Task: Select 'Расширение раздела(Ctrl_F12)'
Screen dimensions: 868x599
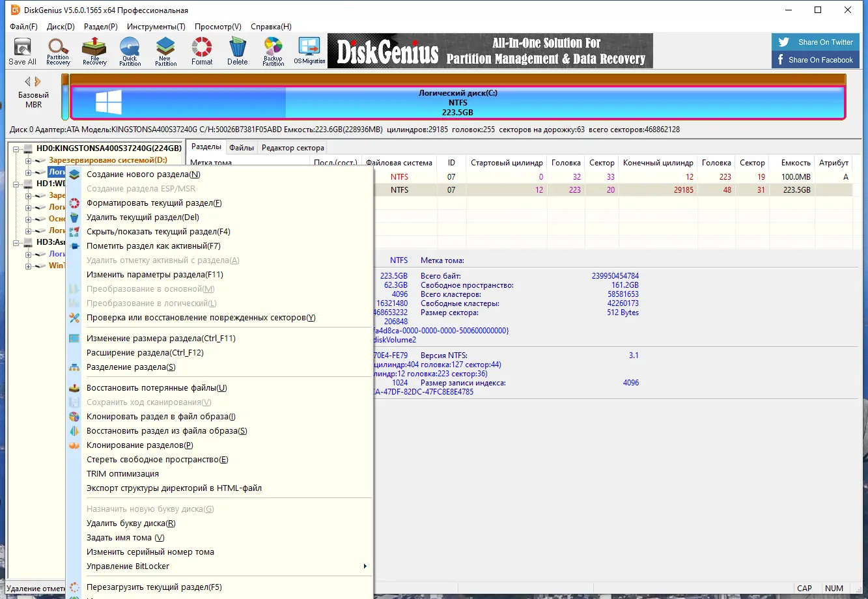Action: point(219,353)
